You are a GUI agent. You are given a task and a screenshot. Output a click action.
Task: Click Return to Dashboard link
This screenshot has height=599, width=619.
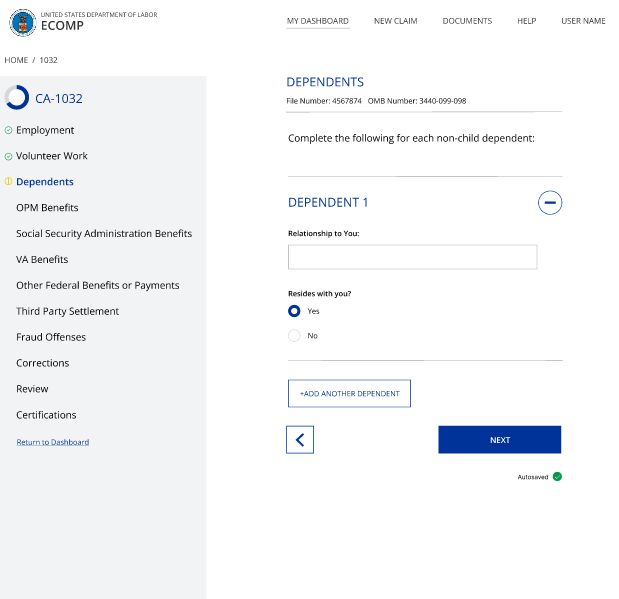(53, 442)
